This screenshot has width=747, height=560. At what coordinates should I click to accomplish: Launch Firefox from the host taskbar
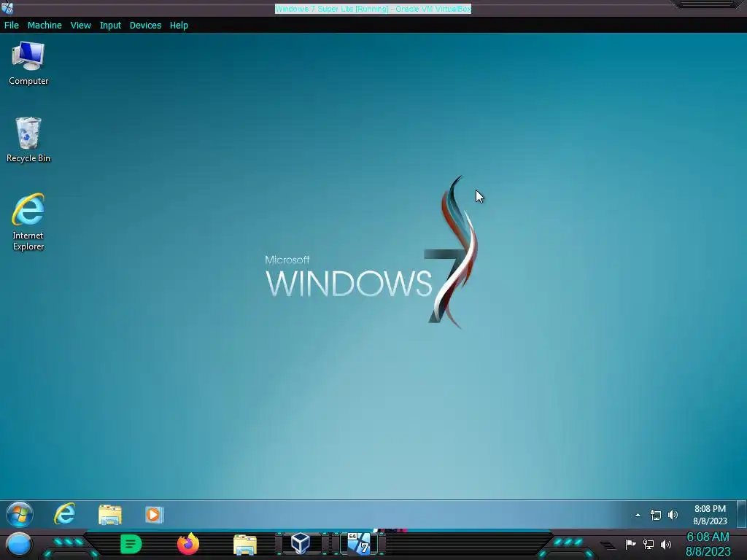click(x=188, y=544)
